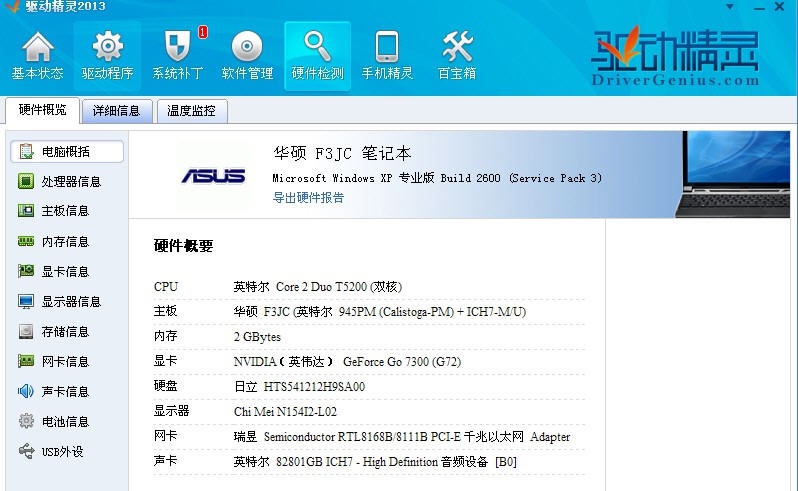The height and width of the screenshot is (491, 798).
Task: Close the 驱动精灵2013 window
Action: tap(779, 7)
